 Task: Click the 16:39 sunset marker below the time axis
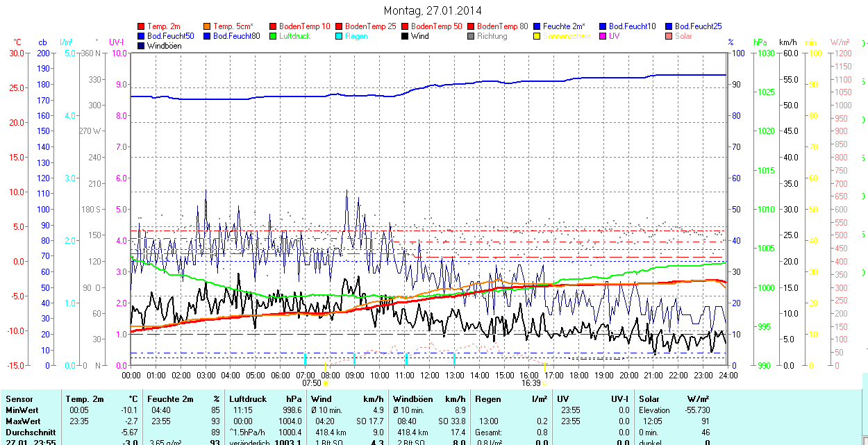533,383
